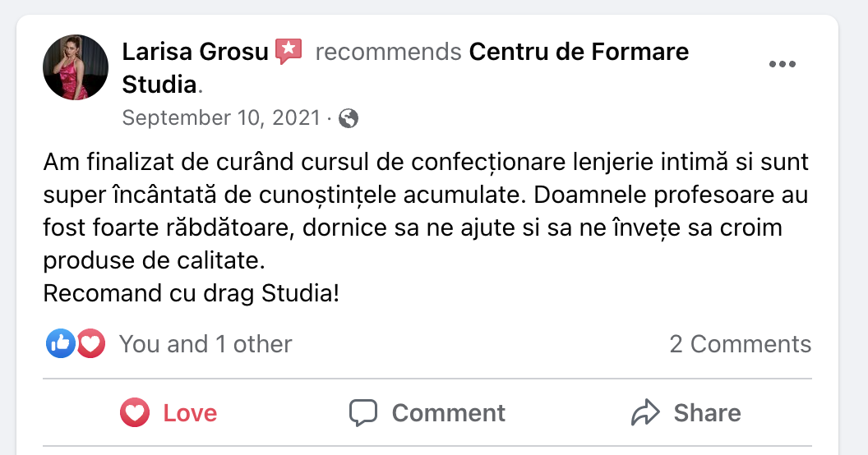Image resolution: width=868 pixels, height=455 pixels.
Task: Open the three-dot post options menu
Action: [x=782, y=65]
